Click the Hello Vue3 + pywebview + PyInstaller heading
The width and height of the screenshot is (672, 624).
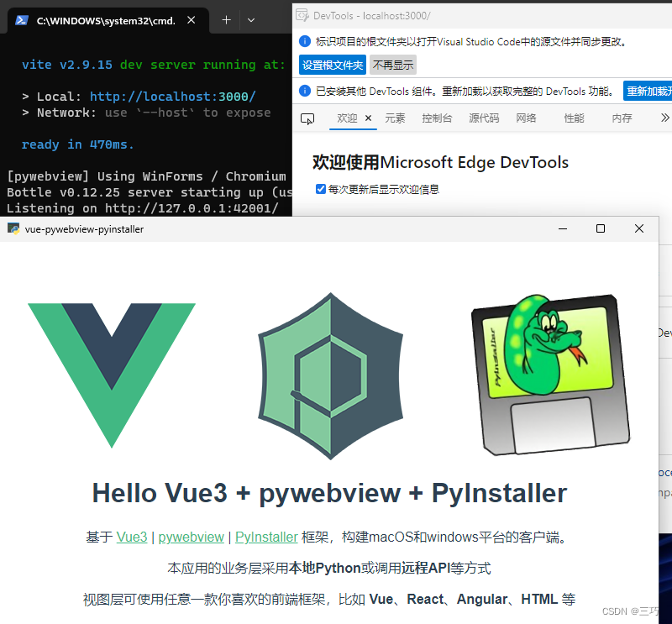pos(329,493)
